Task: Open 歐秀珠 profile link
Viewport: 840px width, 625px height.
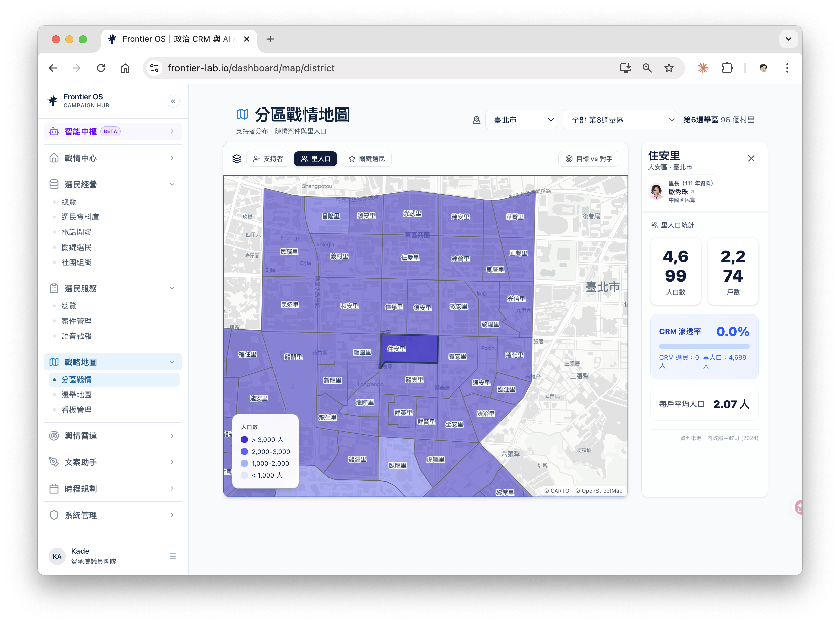Action: tap(681, 192)
